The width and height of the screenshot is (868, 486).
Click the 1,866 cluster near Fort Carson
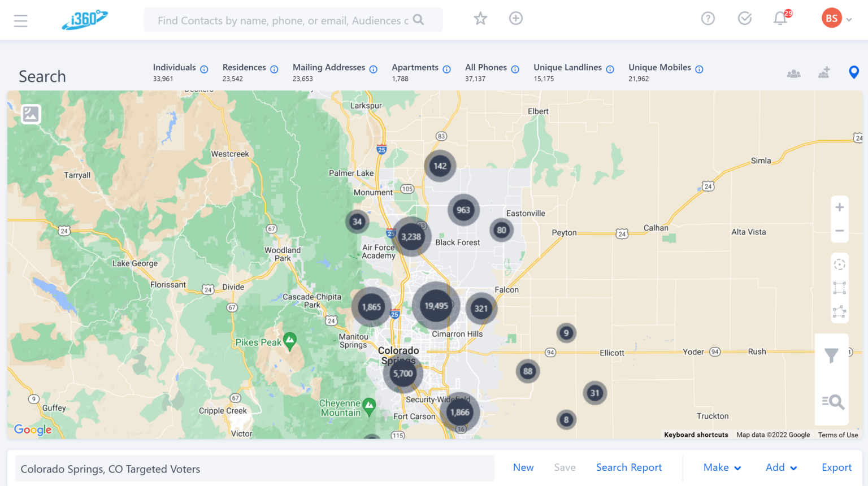tap(459, 413)
